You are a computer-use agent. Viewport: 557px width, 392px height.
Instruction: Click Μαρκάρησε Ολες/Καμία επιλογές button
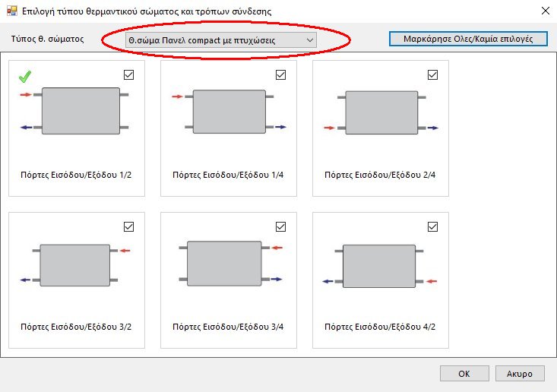point(468,39)
